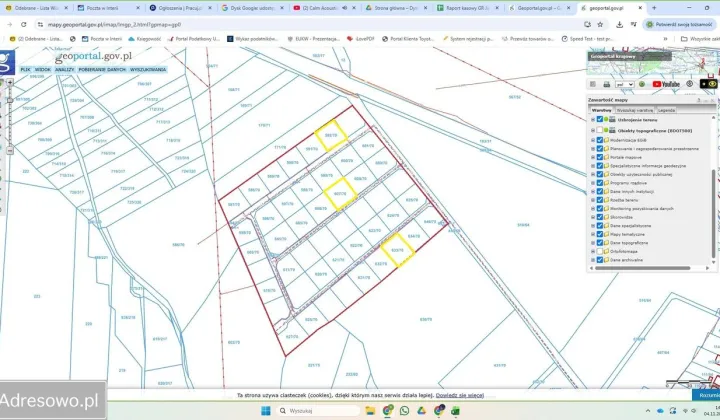Image resolution: width=720 pixels, height=420 pixels.
Task: Switch to the Legenda tab
Action: (666, 109)
